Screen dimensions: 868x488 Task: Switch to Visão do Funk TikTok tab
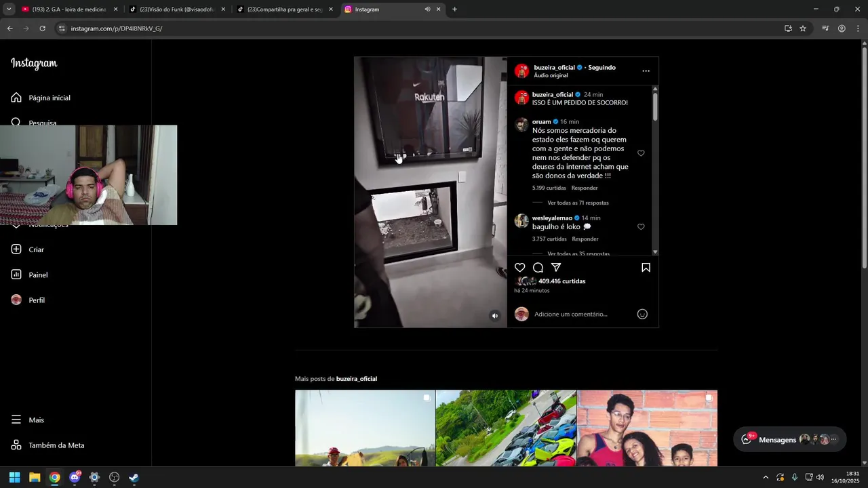[178, 9]
